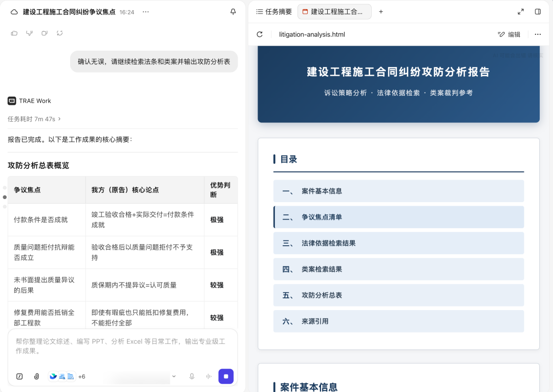Select the 建设工程施工合... file tab

(334, 12)
